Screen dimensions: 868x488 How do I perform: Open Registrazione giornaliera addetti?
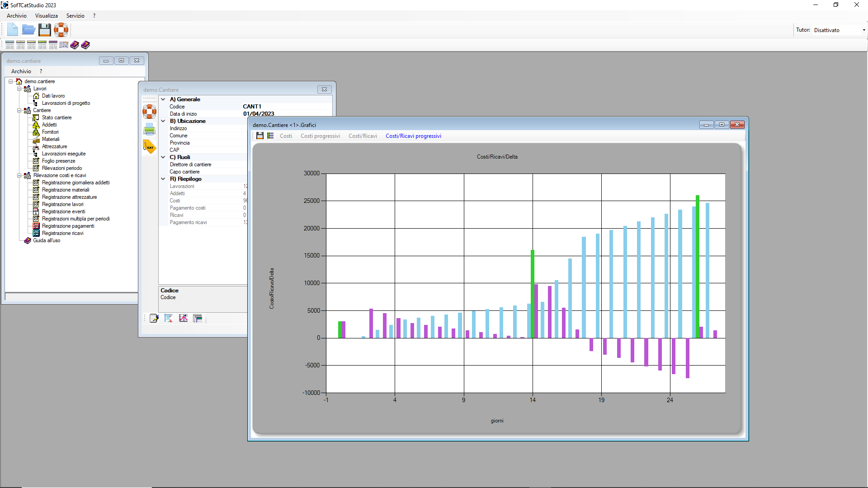[x=75, y=183]
